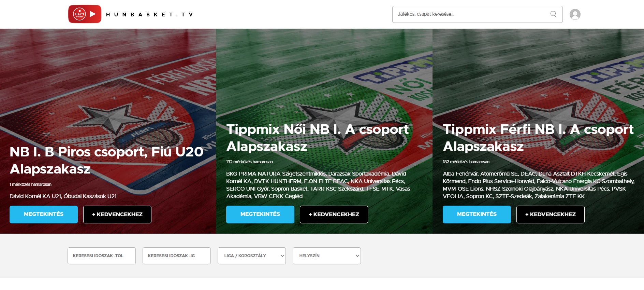Expand the Helyszín dropdown
The width and height of the screenshot is (644, 290).
coord(327,256)
